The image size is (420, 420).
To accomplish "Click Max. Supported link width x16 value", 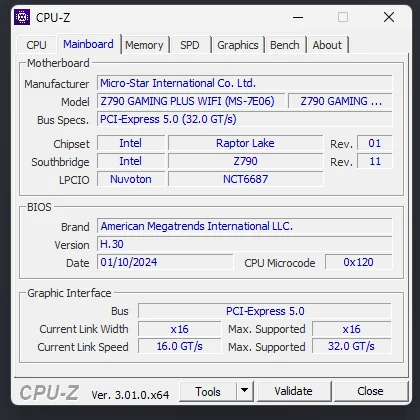I will click(x=351, y=329).
